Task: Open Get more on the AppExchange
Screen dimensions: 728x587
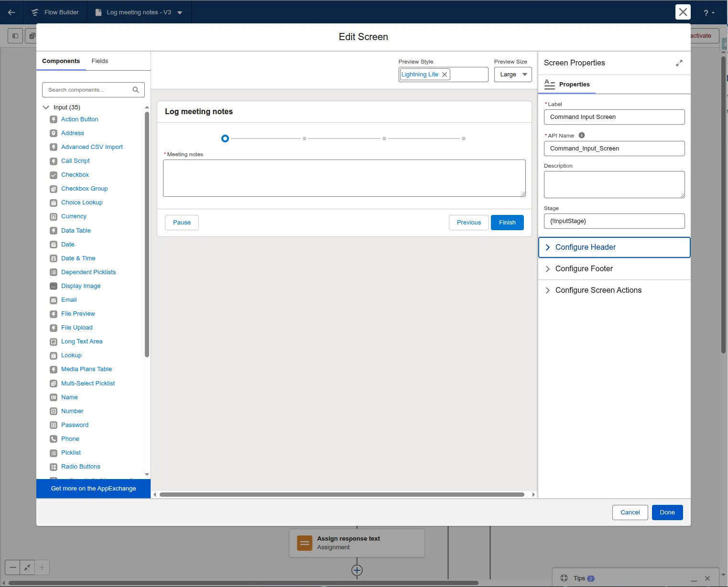Action: [93, 488]
